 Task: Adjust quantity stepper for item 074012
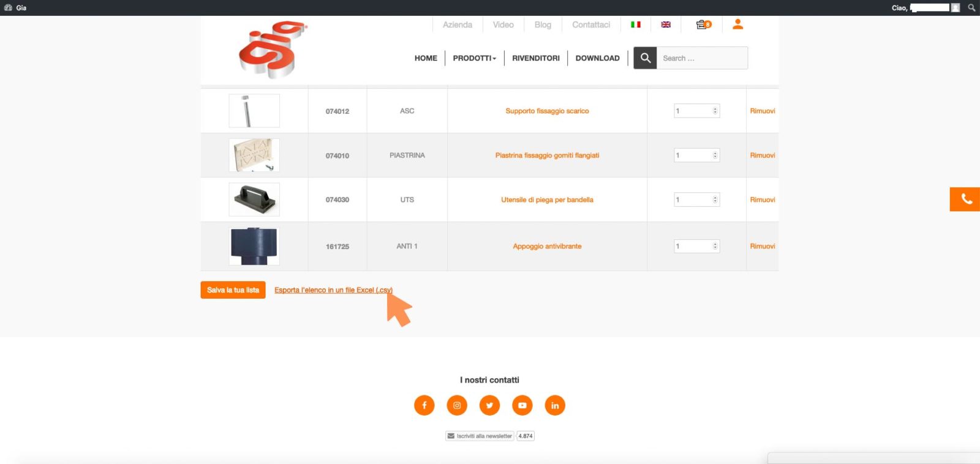715,111
